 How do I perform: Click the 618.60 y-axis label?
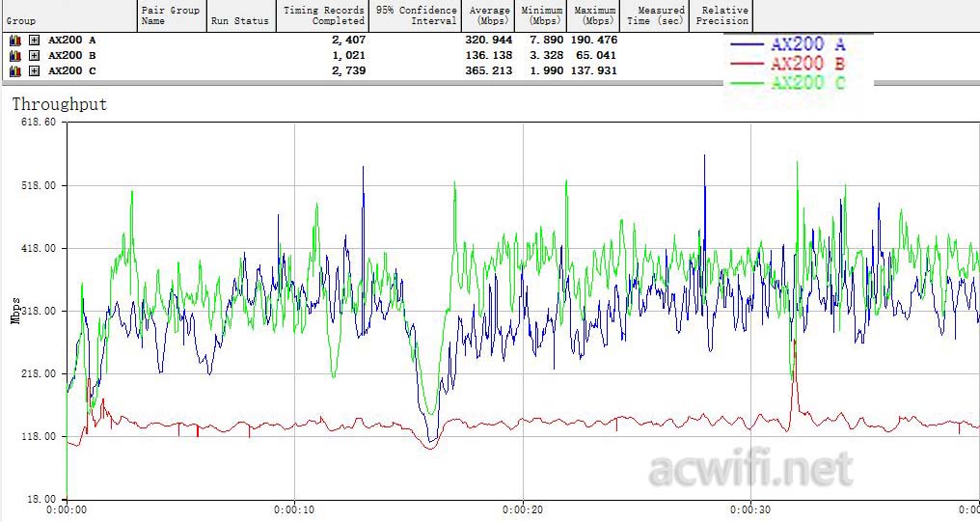(x=39, y=122)
